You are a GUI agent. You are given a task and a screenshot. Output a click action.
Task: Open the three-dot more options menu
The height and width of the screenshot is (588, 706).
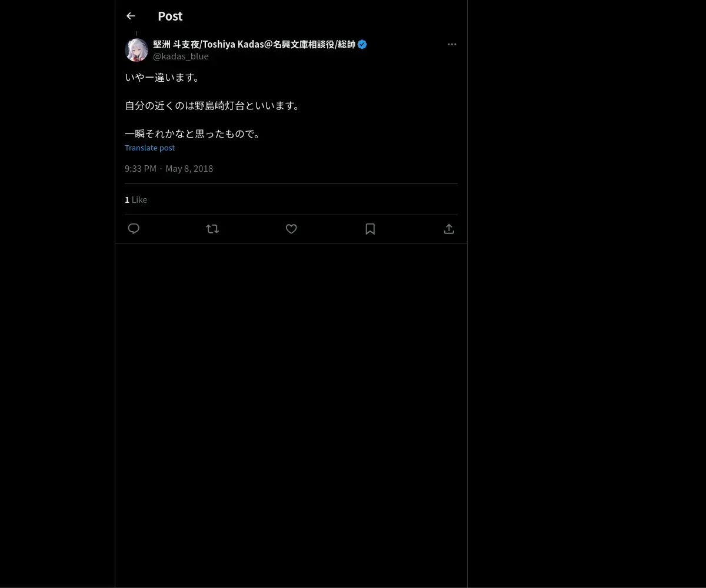(x=452, y=44)
